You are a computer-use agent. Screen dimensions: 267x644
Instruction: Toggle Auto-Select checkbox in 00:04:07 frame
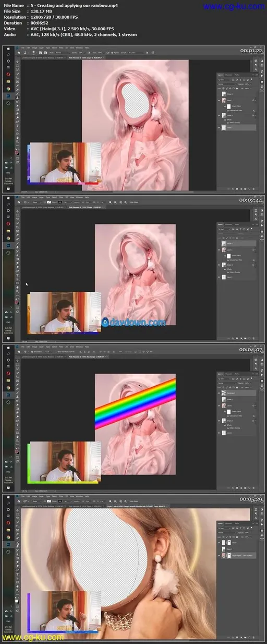tap(32, 352)
